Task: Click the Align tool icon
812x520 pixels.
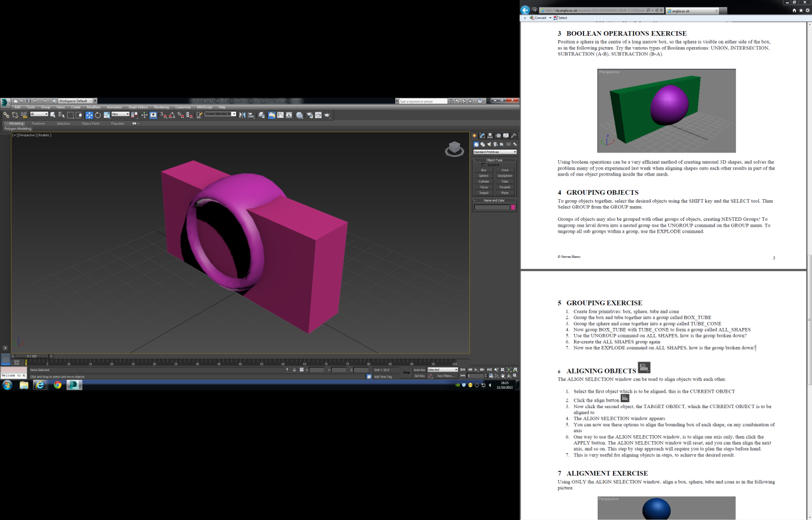Action: coord(251,115)
